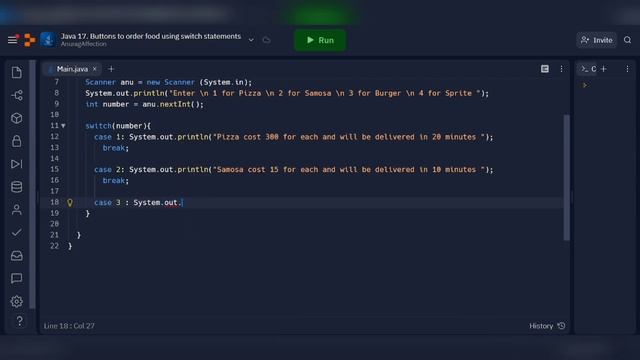Place cursor on line 18 case 3
This screenshot has width=640, height=360.
tap(139, 202)
